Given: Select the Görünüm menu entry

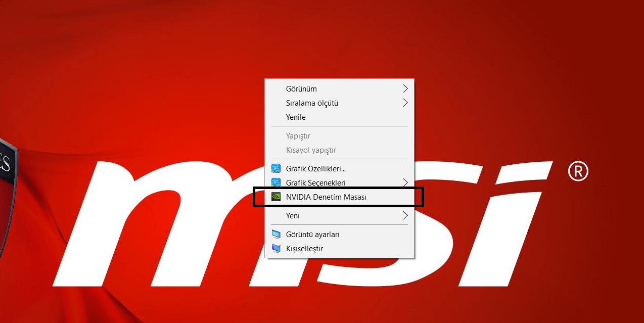Looking at the screenshot, I should pos(302,88).
